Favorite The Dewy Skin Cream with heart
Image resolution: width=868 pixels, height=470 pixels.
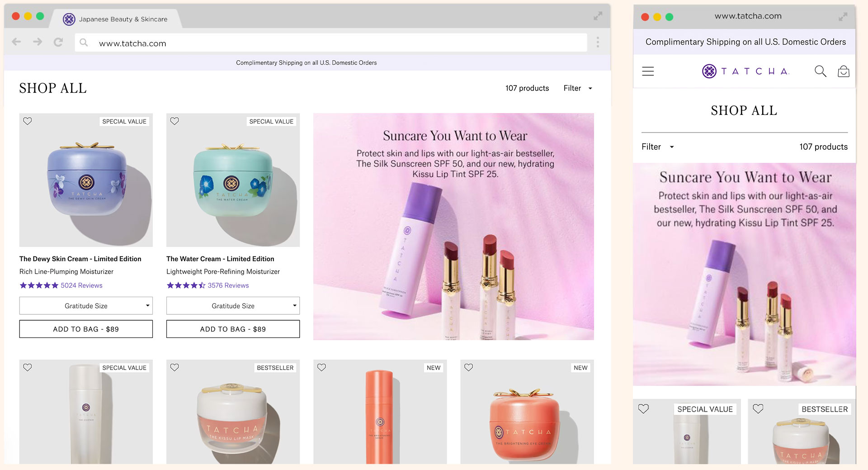[28, 121]
